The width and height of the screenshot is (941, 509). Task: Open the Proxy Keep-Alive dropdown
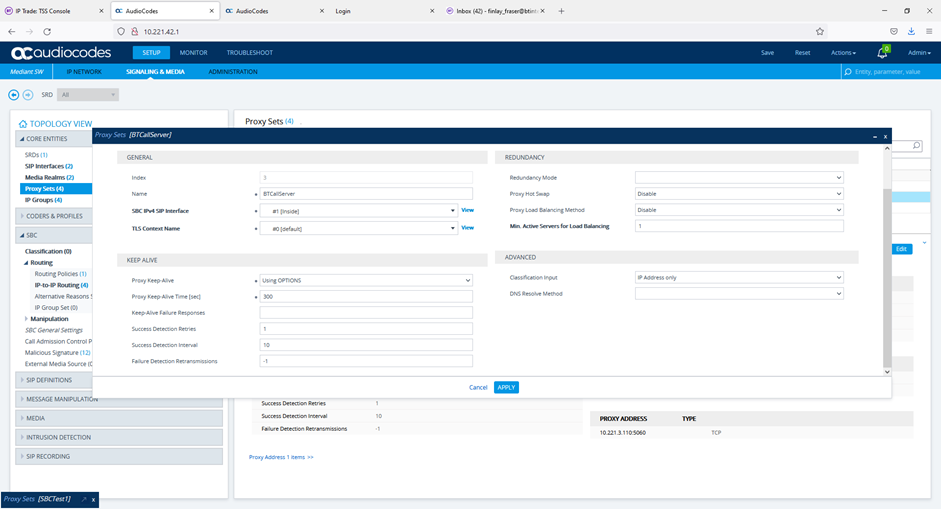[366, 280]
